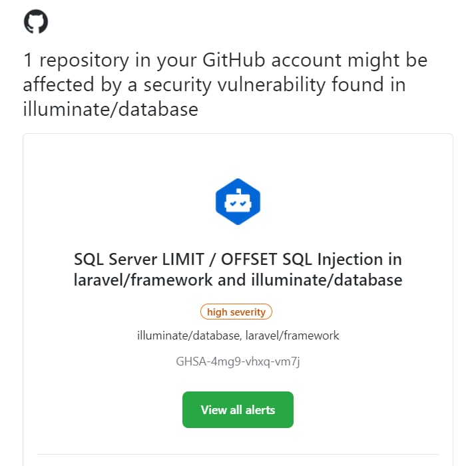Click illuminate/database in the advisory title
This screenshot has height=466, width=476.
[327, 280]
